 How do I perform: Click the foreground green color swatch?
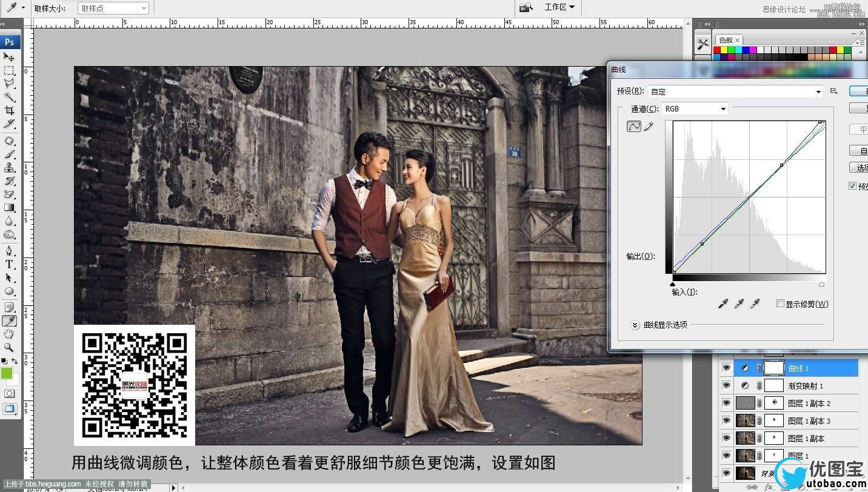click(x=7, y=373)
